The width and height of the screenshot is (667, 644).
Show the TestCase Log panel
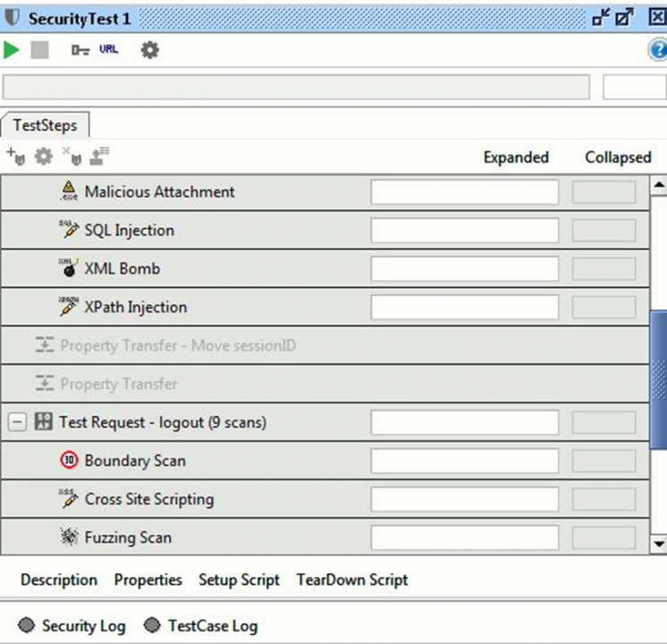click(x=201, y=626)
